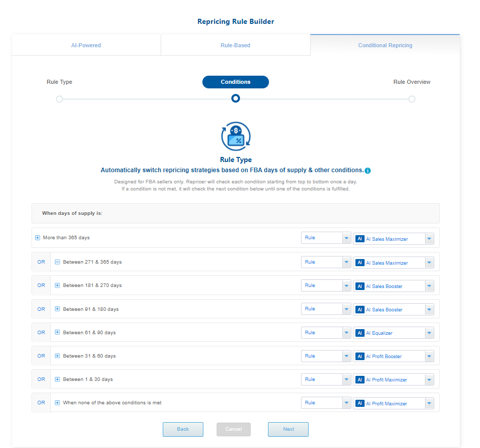Expand the Between 1 & 30 days condition
This screenshot has width=480, height=448.
(57, 379)
